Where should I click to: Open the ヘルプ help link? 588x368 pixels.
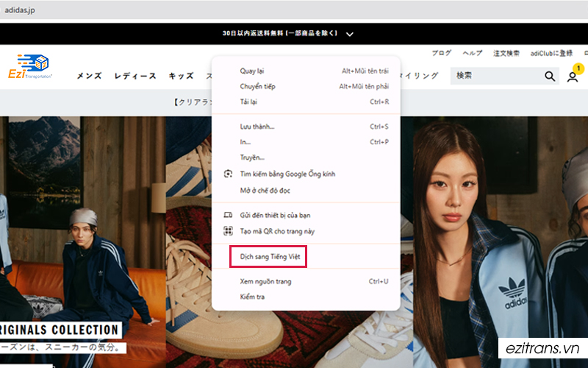(x=472, y=53)
